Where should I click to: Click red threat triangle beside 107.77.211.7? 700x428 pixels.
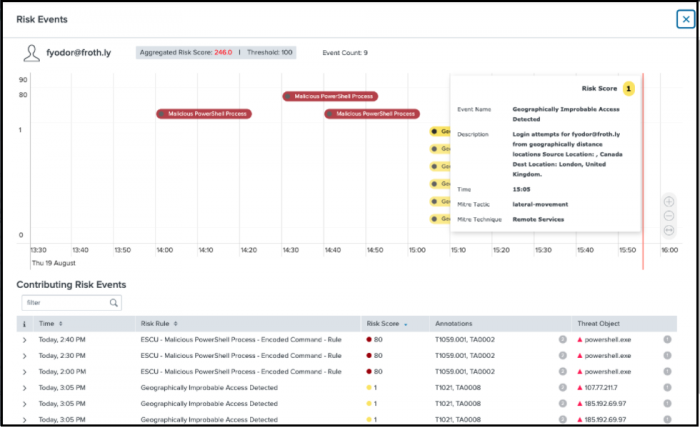pos(580,388)
